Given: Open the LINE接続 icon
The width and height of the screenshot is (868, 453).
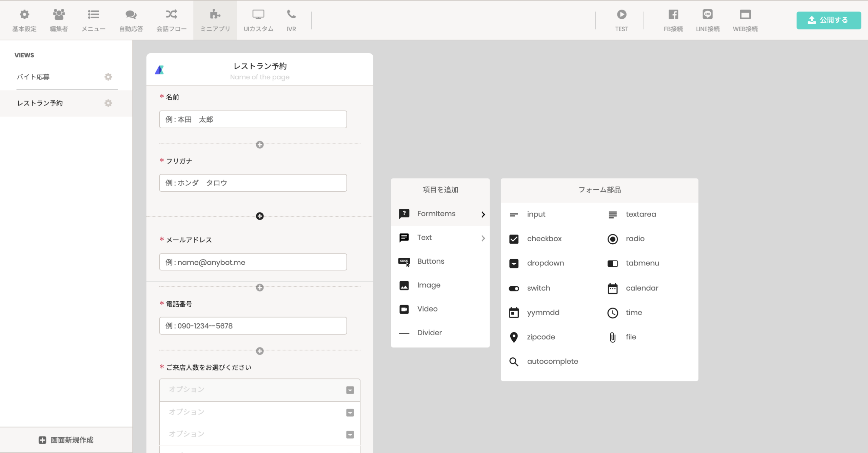Looking at the screenshot, I should point(708,14).
